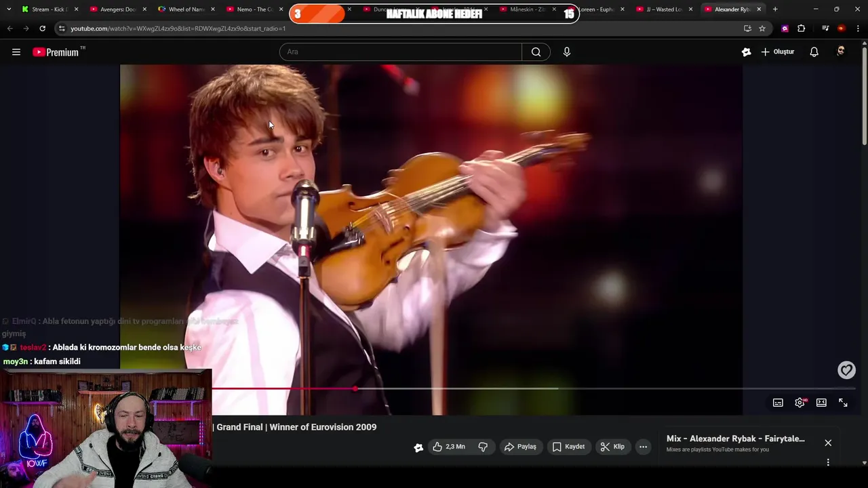Click the sparkle icon left of Oluştur
Viewport: 868px width, 488px height.
click(x=747, y=52)
